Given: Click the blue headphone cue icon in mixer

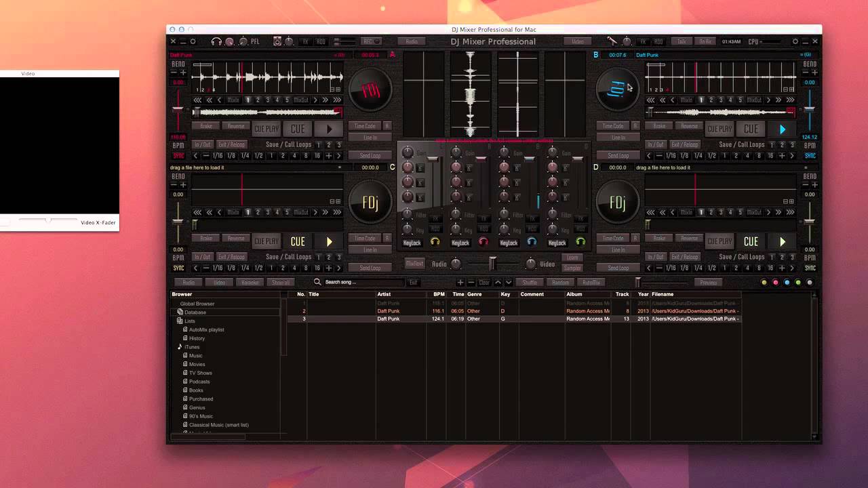Looking at the screenshot, I should click(532, 241).
